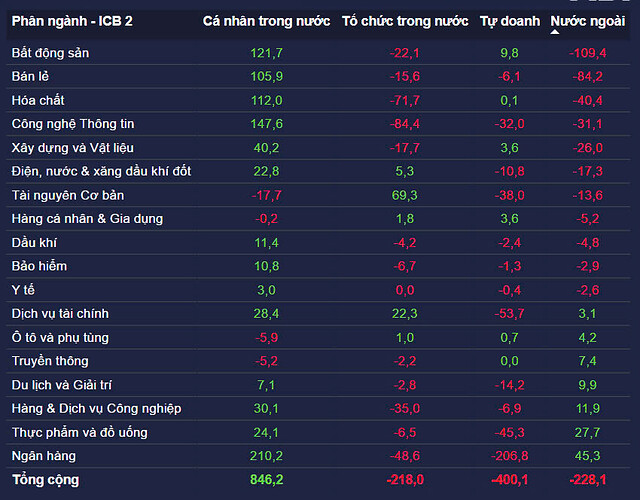Sort by Cá nhân trong nước column
This screenshot has height=500, width=640.
(264, 21)
